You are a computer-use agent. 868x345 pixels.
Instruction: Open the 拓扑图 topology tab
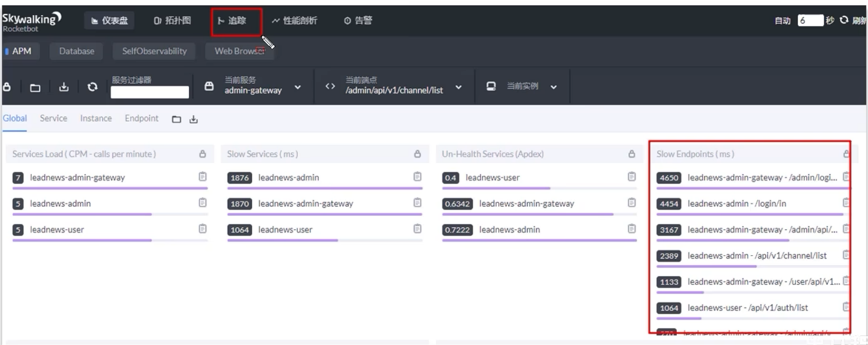tap(173, 21)
